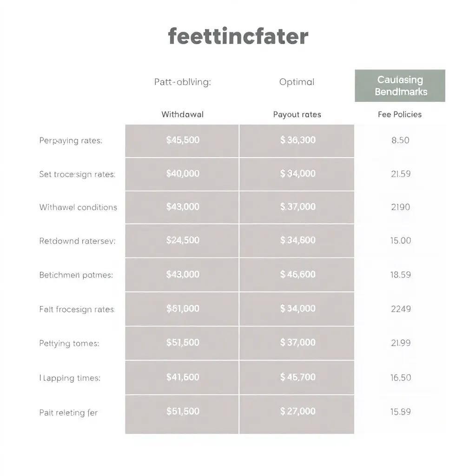
Task: Click the Payout rates column label
Action: (297, 114)
